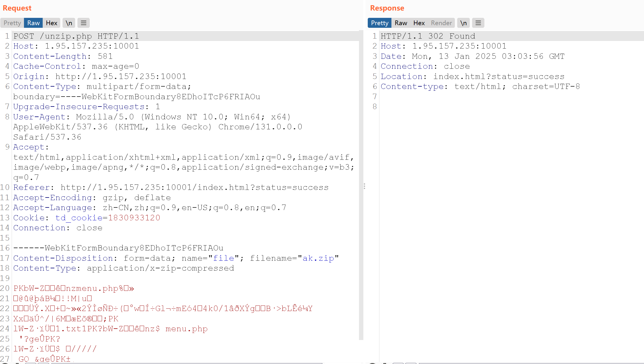Click the filename value 'ak.zip'
Viewport: 644px width, 364px height.
tap(318, 258)
